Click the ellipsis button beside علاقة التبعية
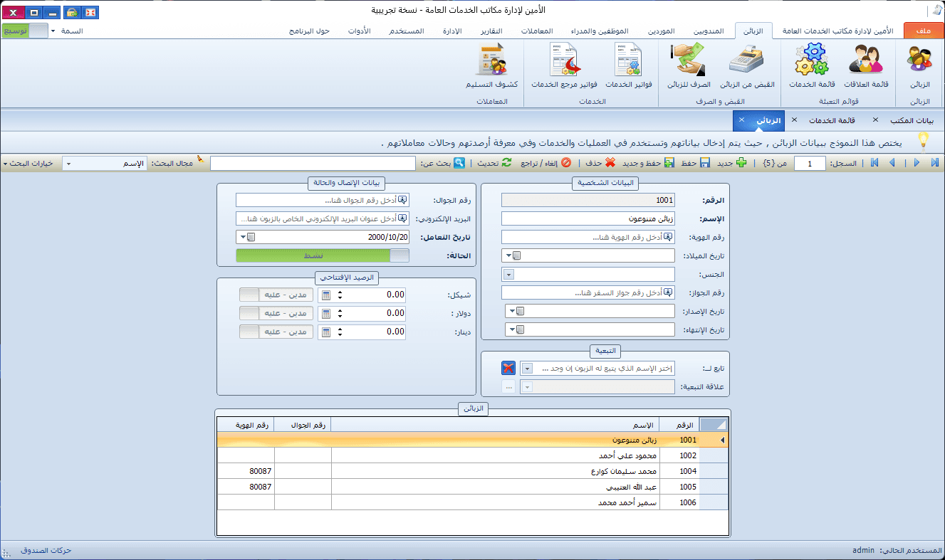Image resolution: width=945 pixels, height=560 pixels. tap(508, 386)
